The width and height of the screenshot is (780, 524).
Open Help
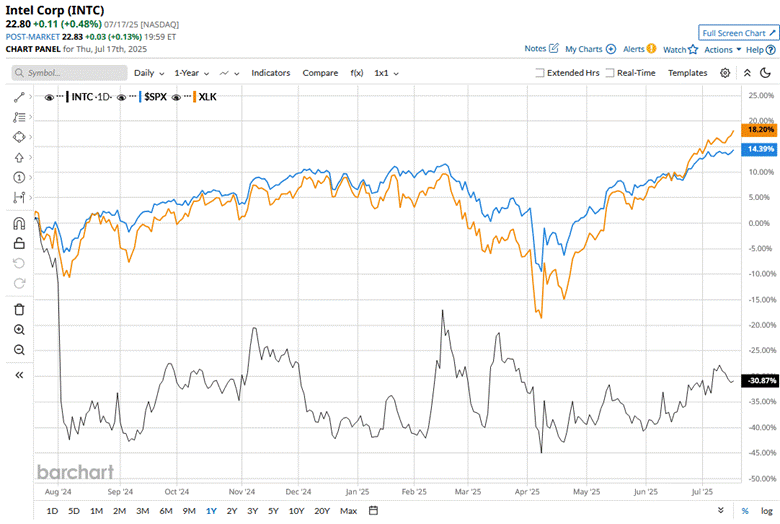point(760,50)
